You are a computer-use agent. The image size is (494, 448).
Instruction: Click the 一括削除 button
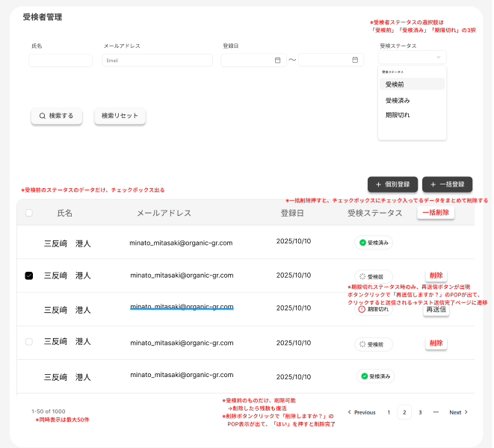click(x=436, y=213)
